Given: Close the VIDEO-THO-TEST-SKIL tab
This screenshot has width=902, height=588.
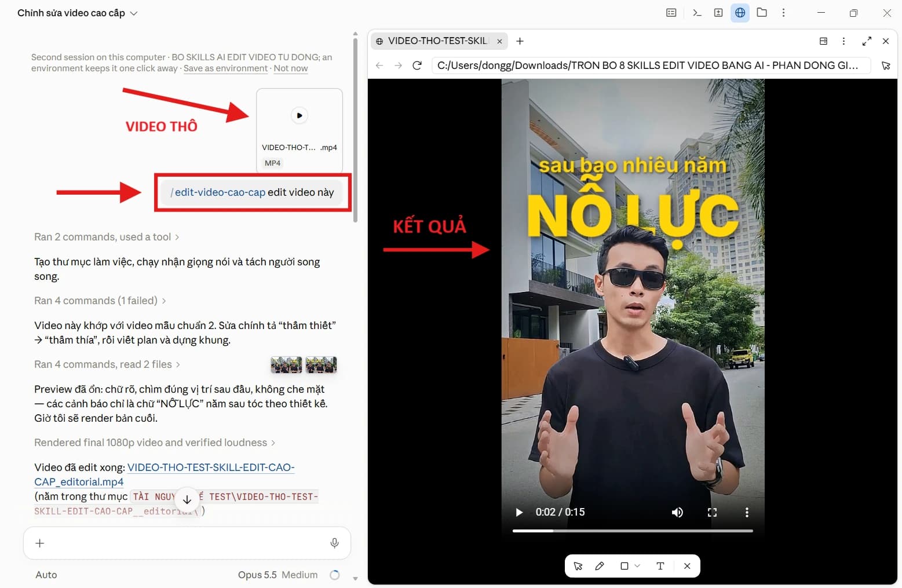Looking at the screenshot, I should point(499,41).
